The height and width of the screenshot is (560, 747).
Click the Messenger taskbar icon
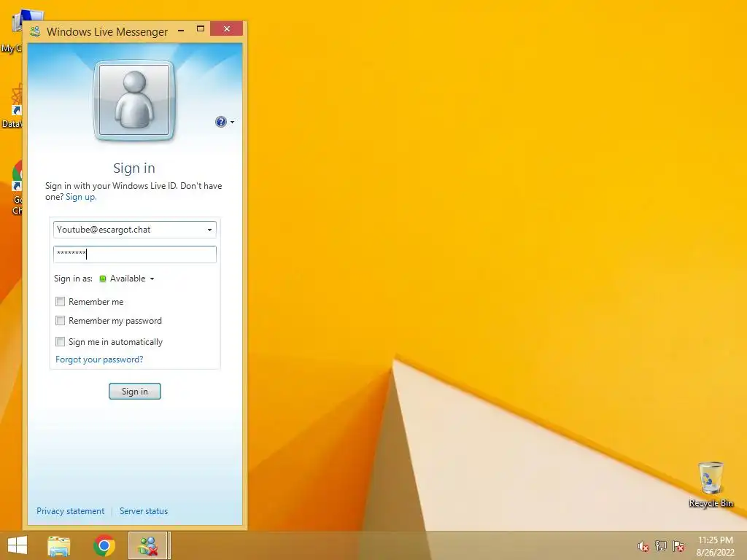pos(147,545)
